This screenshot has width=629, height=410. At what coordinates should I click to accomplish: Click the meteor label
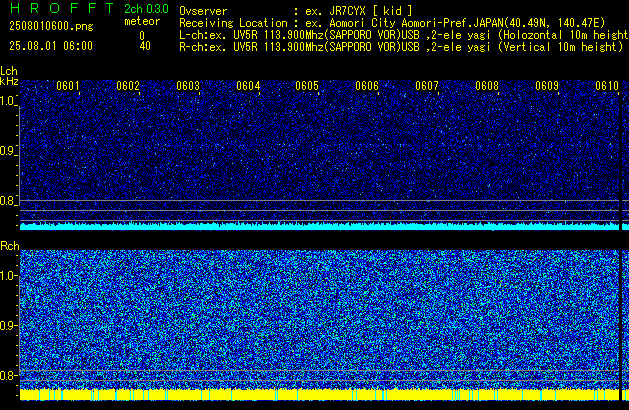pos(142,21)
